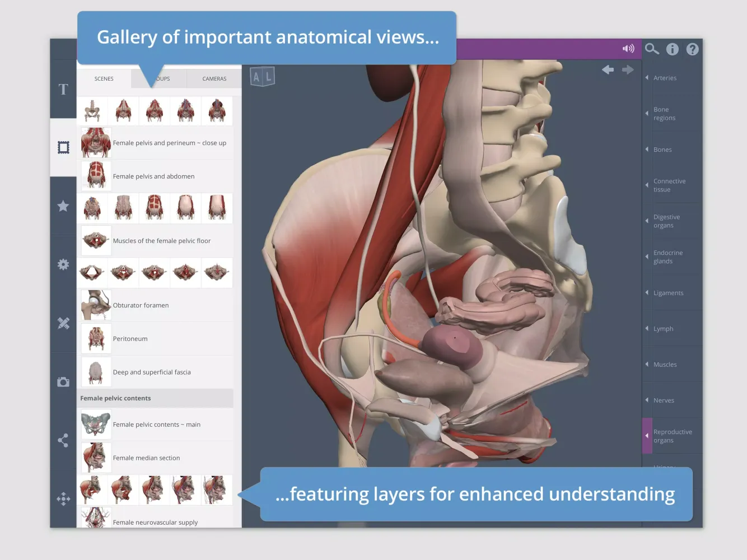Go back with the left arrow

tap(608, 69)
